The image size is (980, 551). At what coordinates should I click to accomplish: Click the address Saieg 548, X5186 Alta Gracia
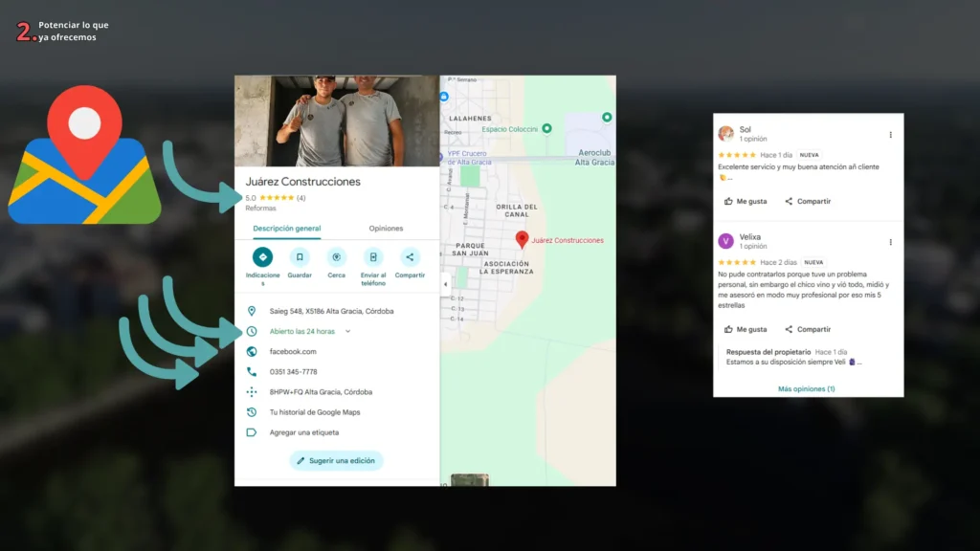pos(331,311)
